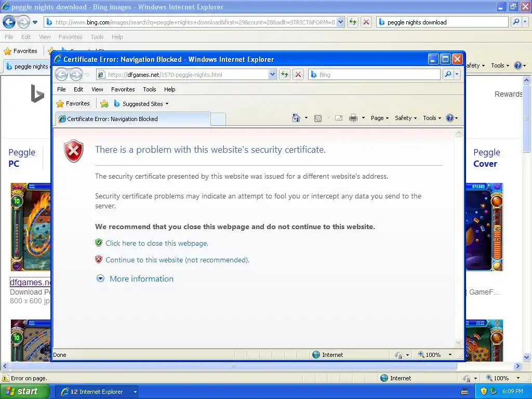Click Internet zone in front window status bar
Viewport: 532px width, 399px height.
[328, 355]
